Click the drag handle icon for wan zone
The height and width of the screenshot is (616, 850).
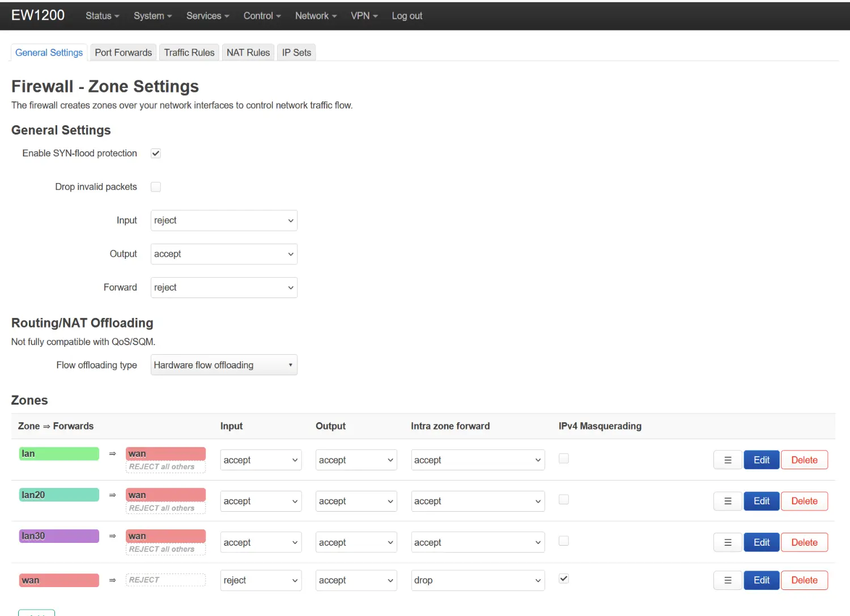(x=728, y=580)
